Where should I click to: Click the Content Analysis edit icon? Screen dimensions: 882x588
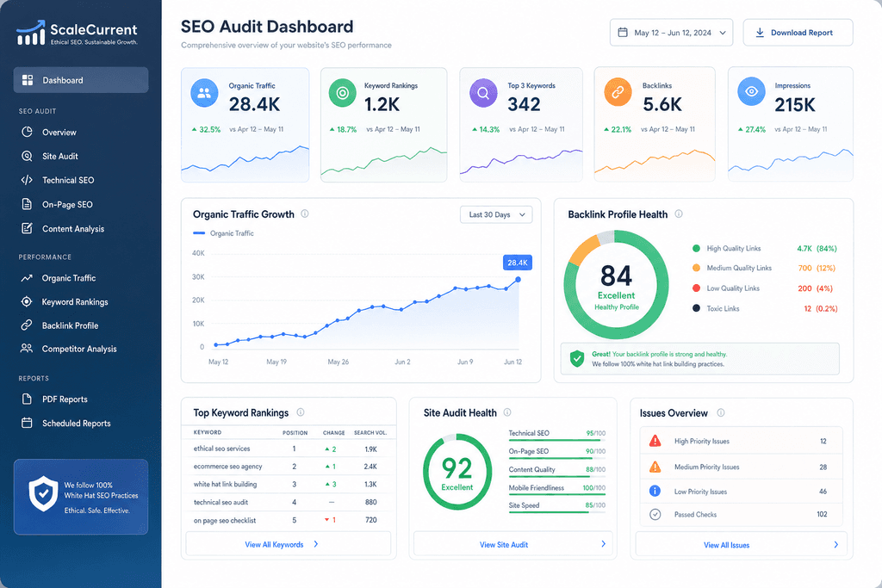point(27,228)
